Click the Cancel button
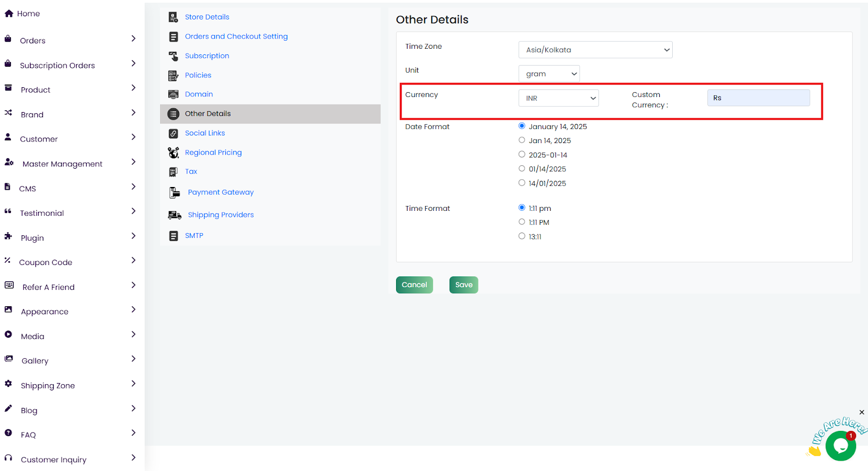The image size is (868, 471). click(414, 285)
